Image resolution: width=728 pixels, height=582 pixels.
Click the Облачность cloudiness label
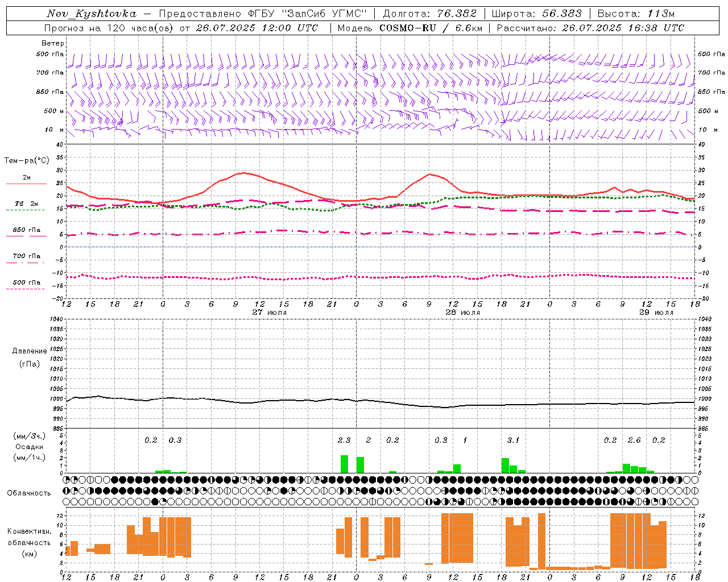(x=29, y=493)
